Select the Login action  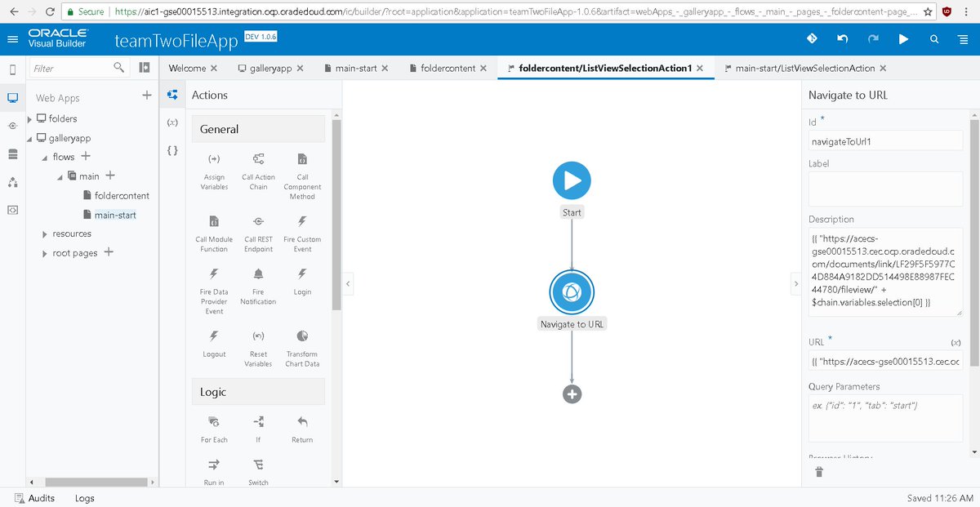point(302,280)
